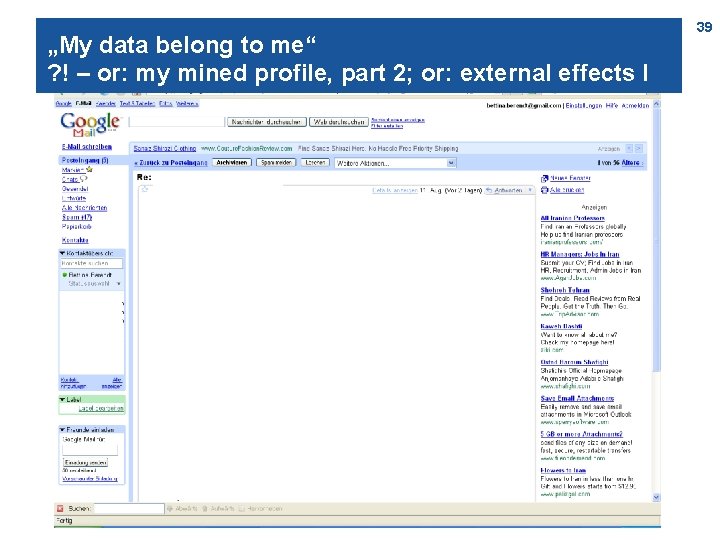
Task: Open Posteingang (5) folder
Action: click(x=85, y=160)
